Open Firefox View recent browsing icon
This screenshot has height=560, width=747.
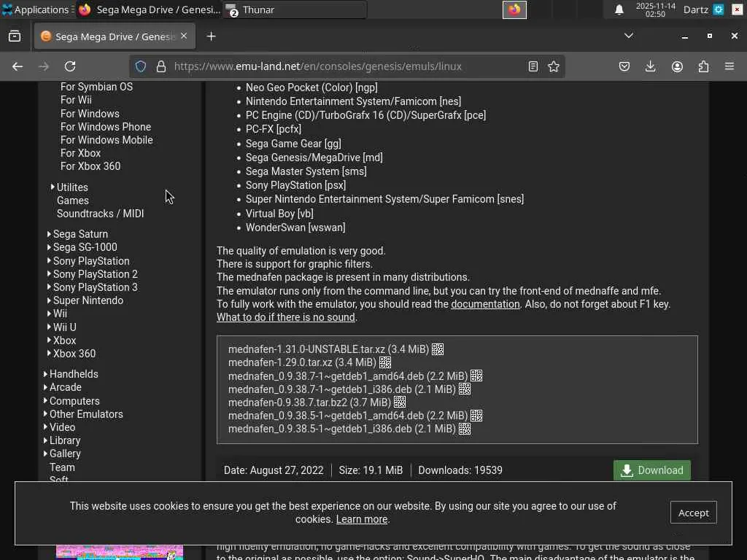pos(15,36)
